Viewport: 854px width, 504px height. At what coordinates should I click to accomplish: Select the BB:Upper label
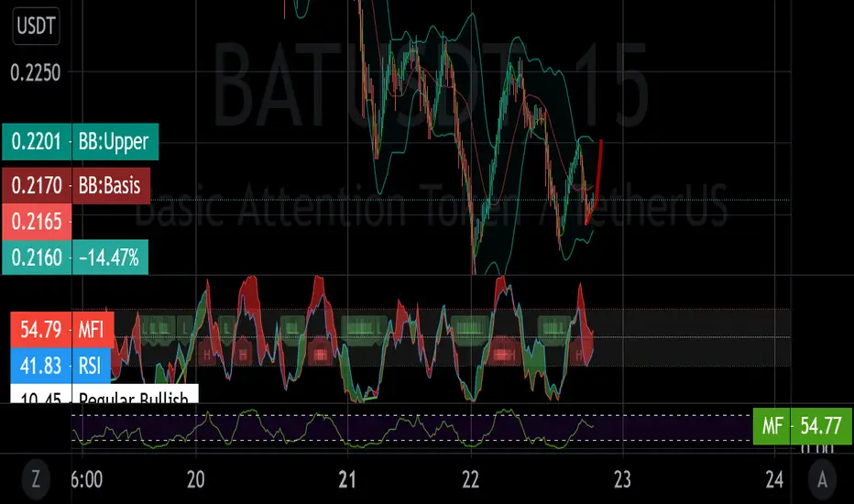pos(115,142)
